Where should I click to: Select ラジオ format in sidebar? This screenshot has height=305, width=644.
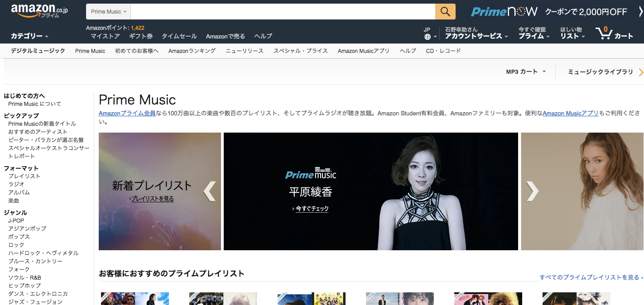click(16, 184)
